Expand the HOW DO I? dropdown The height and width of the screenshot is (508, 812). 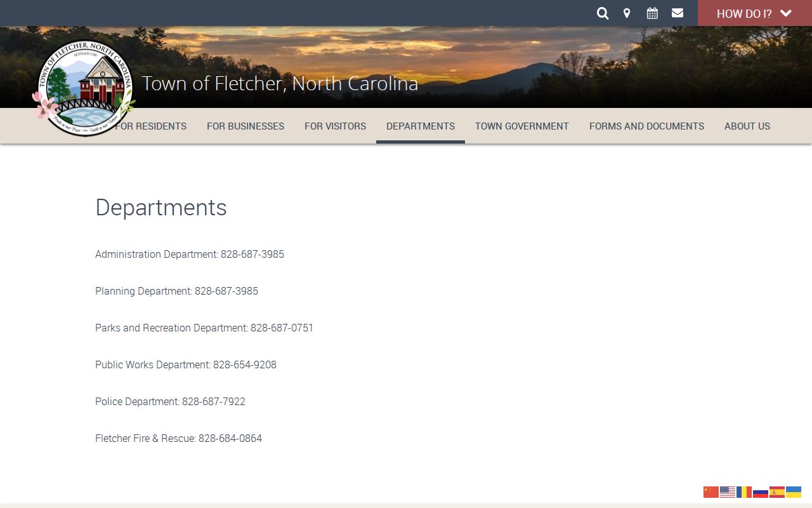tap(755, 13)
